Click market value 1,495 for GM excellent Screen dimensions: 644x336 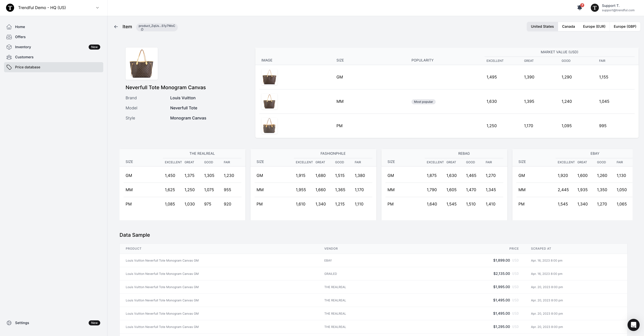tap(492, 77)
